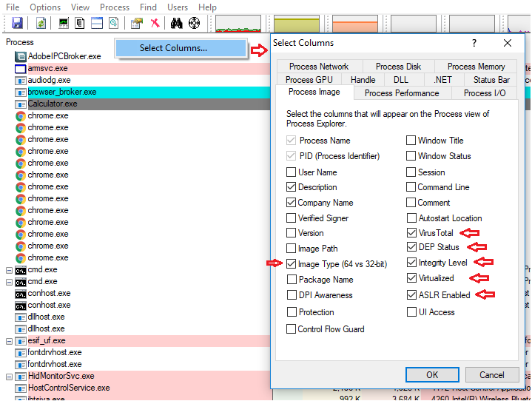This screenshot has height=401, width=532.
Task: Click the binoculars Find Handle icon
Action: pos(176,23)
